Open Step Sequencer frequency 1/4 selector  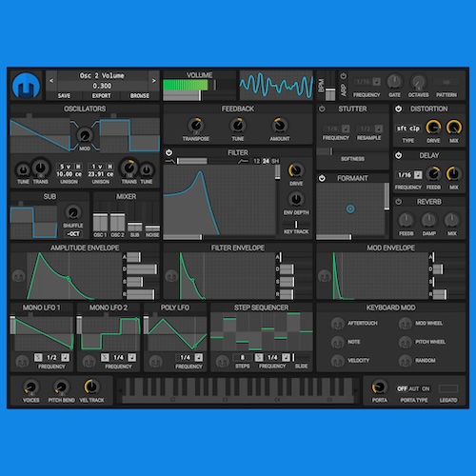tap(272, 358)
